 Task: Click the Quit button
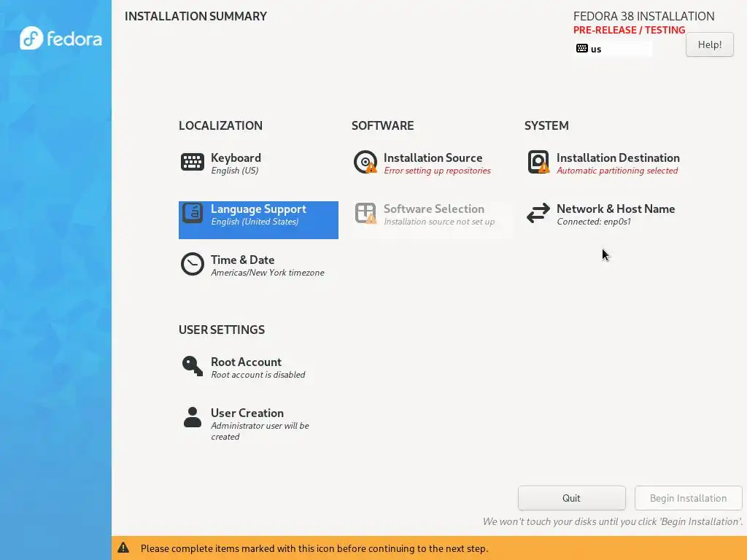(x=571, y=498)
